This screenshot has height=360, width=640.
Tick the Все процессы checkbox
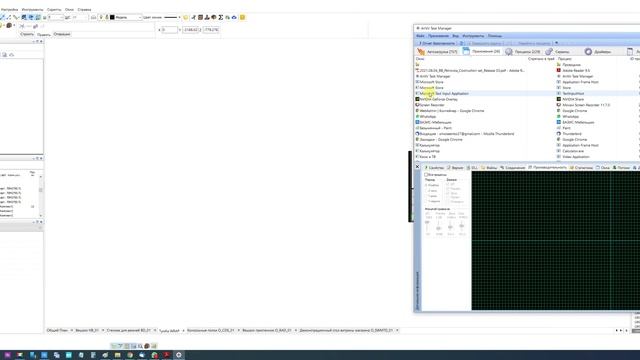[426, 175]
